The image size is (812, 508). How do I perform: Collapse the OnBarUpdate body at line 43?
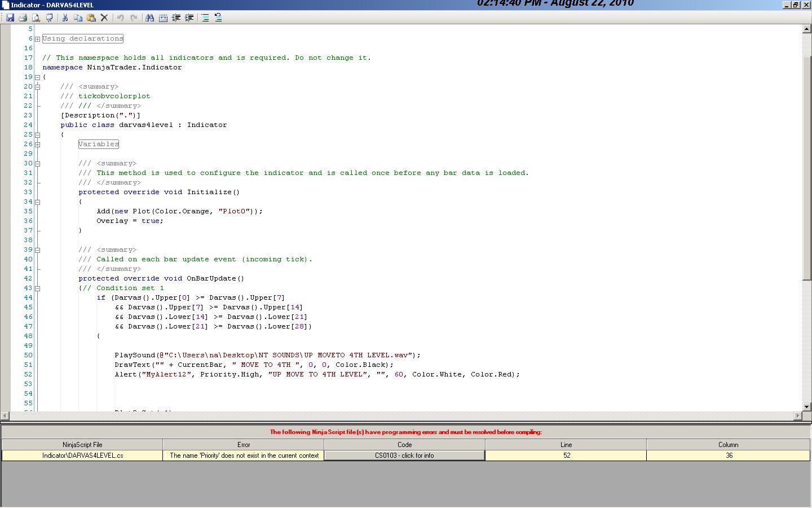[x=37, y=288]
